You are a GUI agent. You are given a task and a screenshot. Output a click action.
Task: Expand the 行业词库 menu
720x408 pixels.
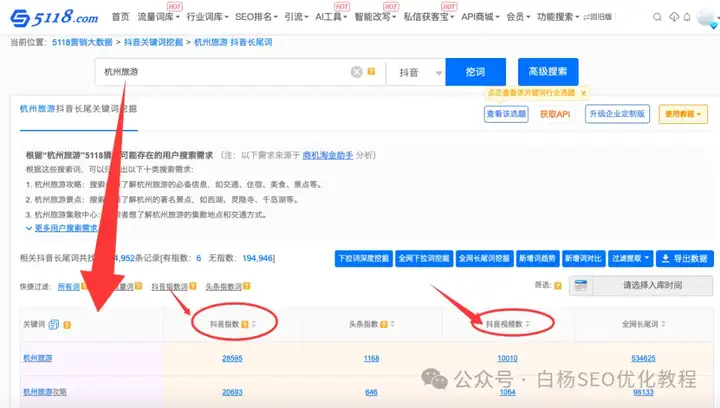(x=207, y=17)
